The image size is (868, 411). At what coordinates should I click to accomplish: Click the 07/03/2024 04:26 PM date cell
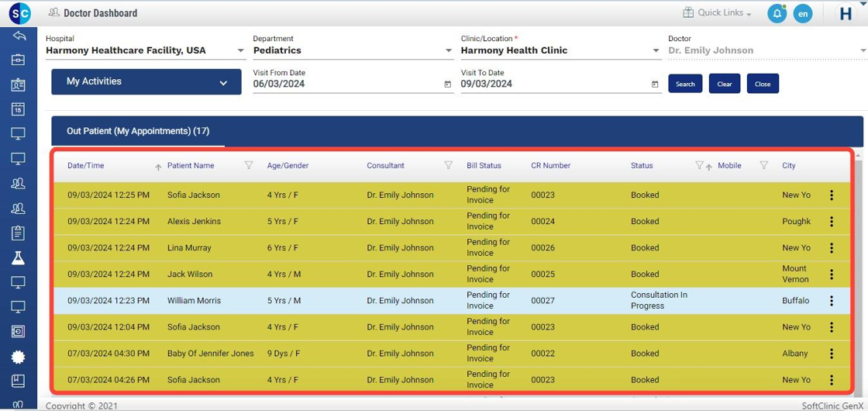pos(108,380)
